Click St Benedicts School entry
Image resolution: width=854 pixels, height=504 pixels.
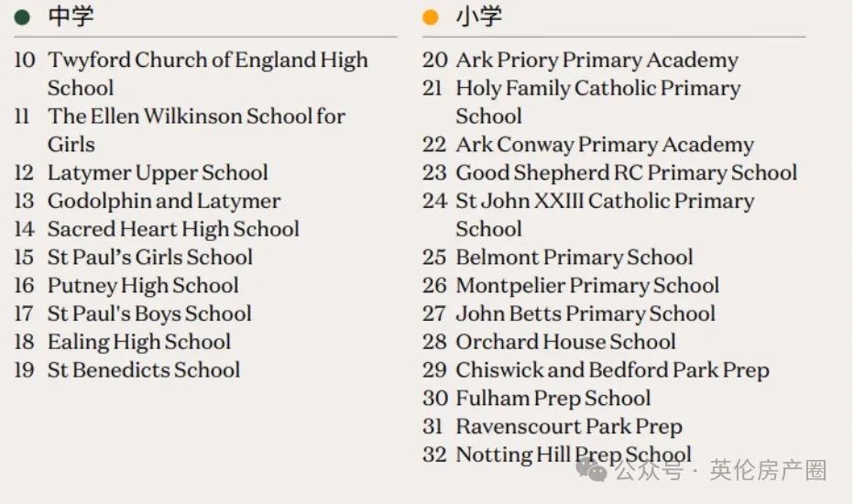click(x=143, y=370)
